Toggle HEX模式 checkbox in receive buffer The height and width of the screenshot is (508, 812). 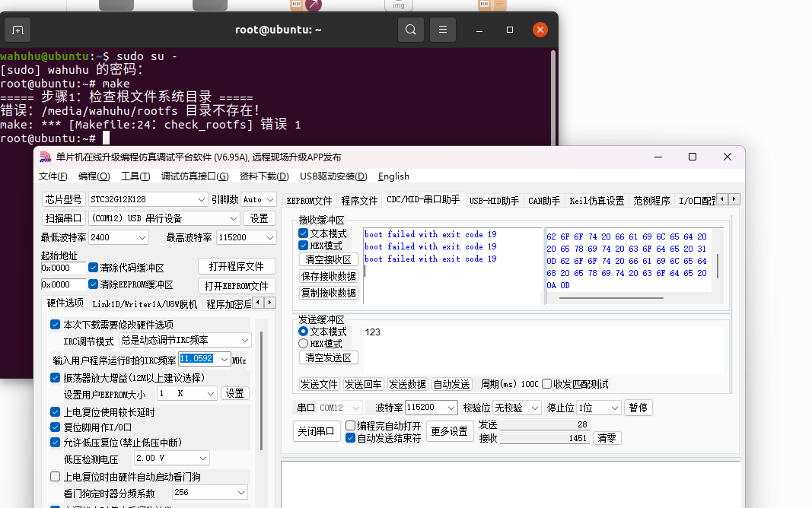coord(304,246)
